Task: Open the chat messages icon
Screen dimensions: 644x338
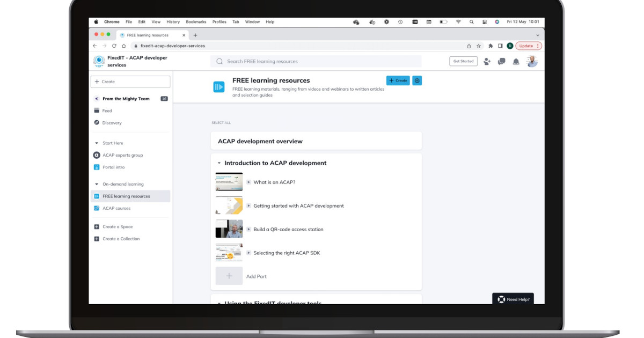Action: 501,61
